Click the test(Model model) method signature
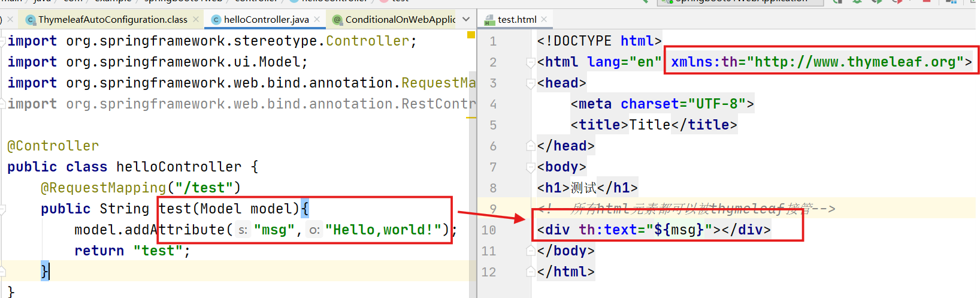This screenshot has width=980, height=298. point(229,209)
